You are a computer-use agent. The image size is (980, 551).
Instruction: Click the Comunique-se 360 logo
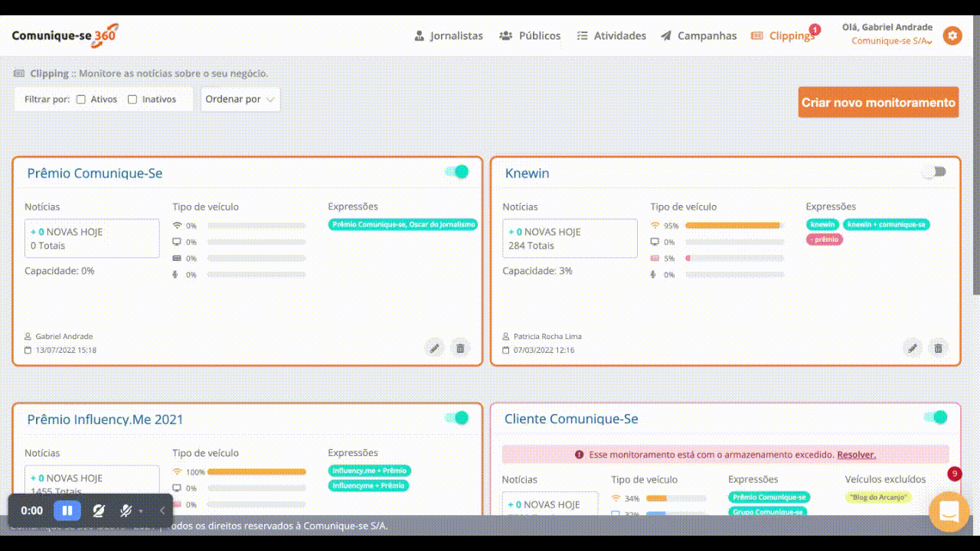tap(65, 35)
